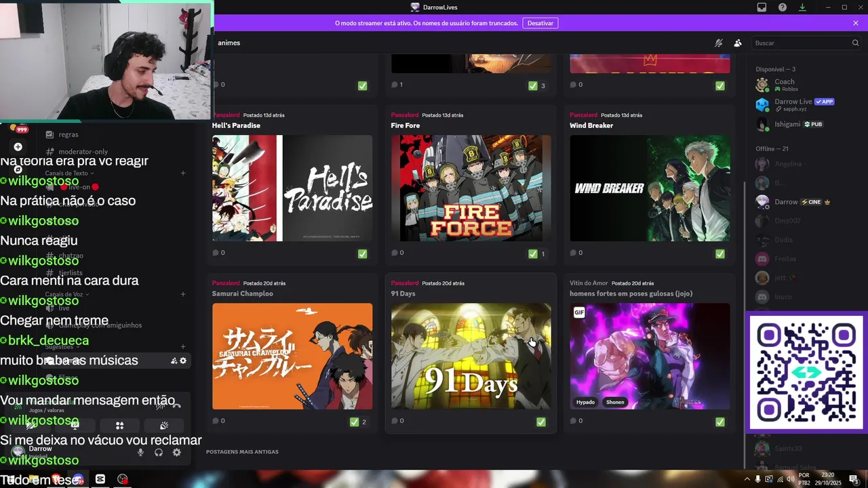Click the Fire Fore post title
868x488 pixels.
coord(406,125)
